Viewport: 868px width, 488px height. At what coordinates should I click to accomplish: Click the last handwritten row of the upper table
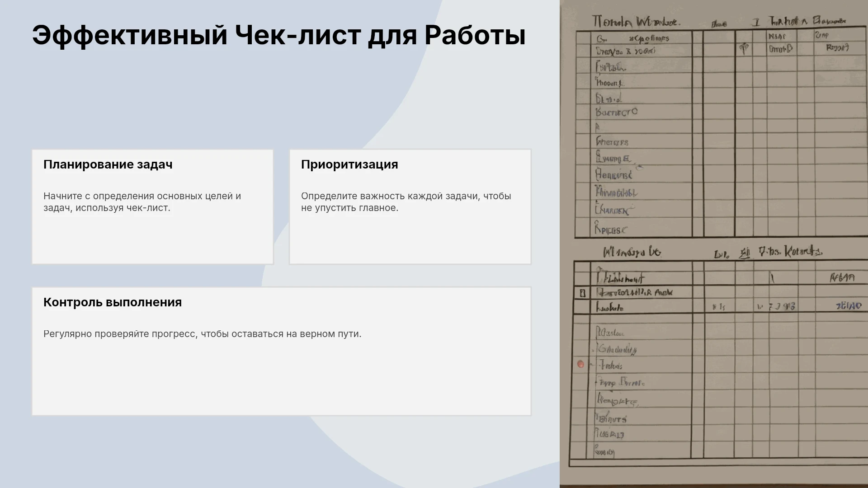click(611, 229)
